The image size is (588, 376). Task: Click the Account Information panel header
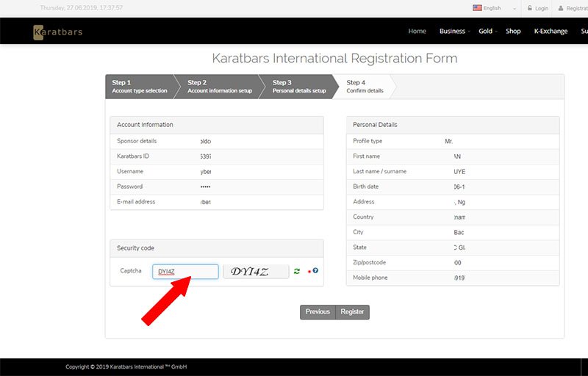tap(217, 125)
